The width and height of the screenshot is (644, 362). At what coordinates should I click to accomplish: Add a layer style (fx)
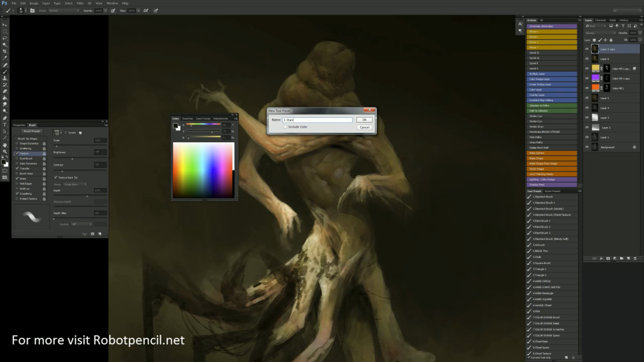tap(601, 258)
